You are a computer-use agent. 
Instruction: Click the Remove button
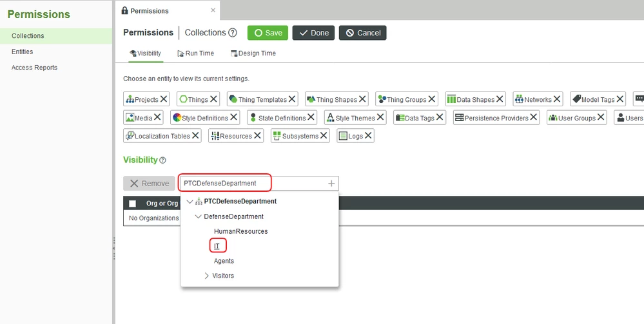click(150, 184)
